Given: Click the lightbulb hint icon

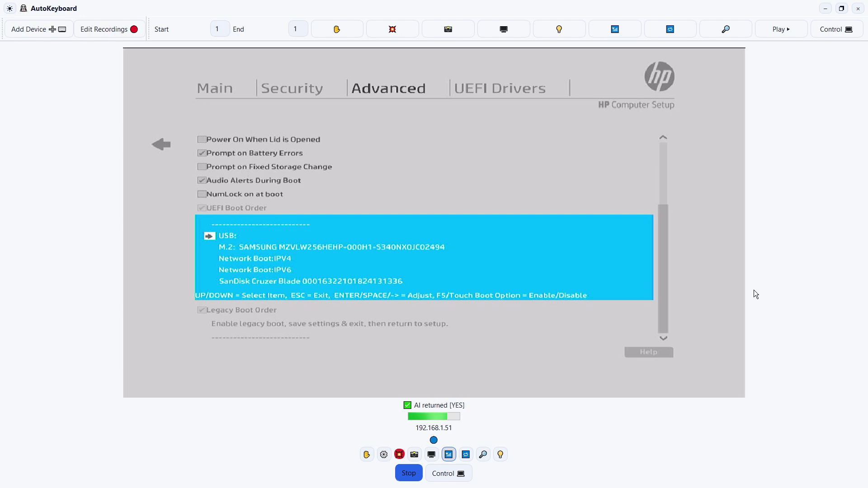Looking at the screenshot, I should click(x=559, y=28).
